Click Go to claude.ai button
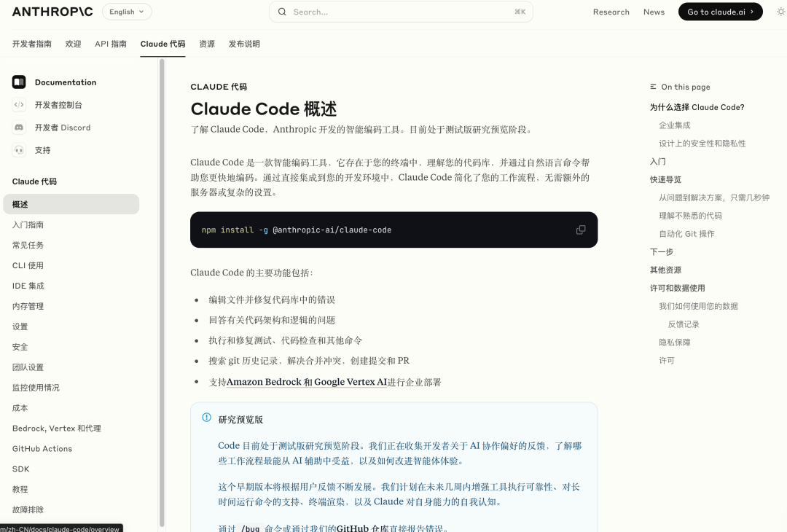787x532 pixels. click(x=720, y=12)
